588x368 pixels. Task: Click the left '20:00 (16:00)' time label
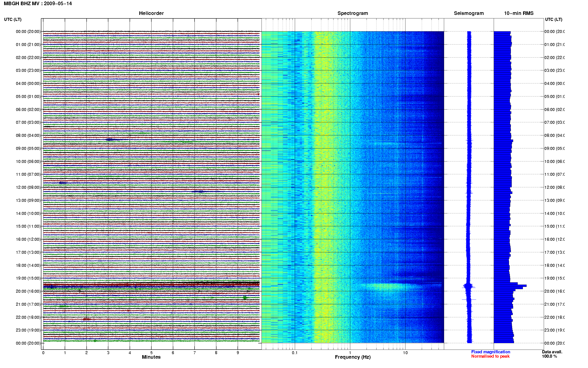[x=28, y=291]
